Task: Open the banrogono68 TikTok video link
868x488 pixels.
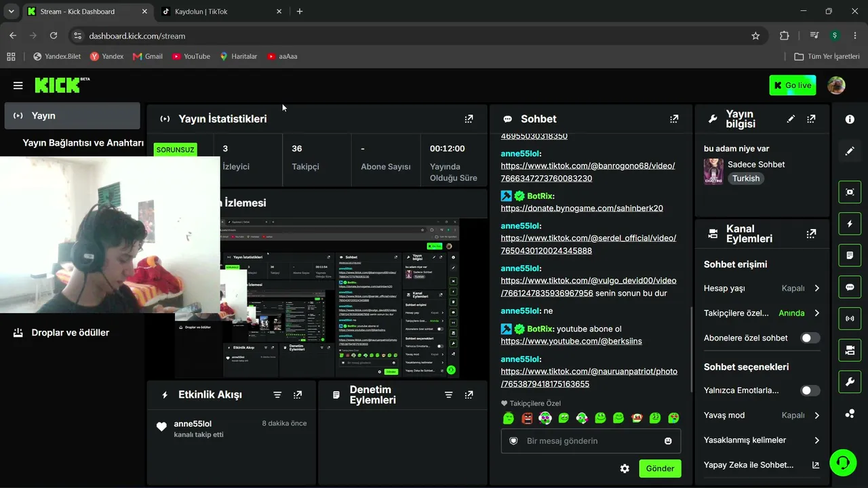Action: [588, 171]
